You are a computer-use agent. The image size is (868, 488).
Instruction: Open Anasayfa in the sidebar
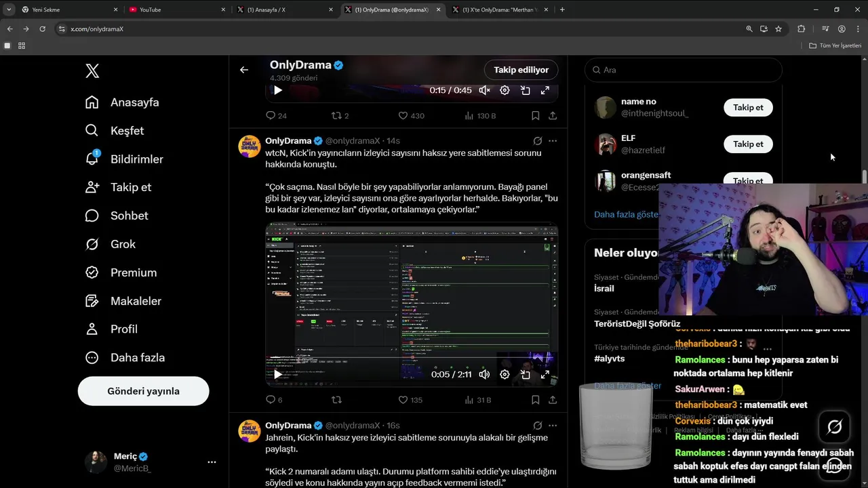122,102
